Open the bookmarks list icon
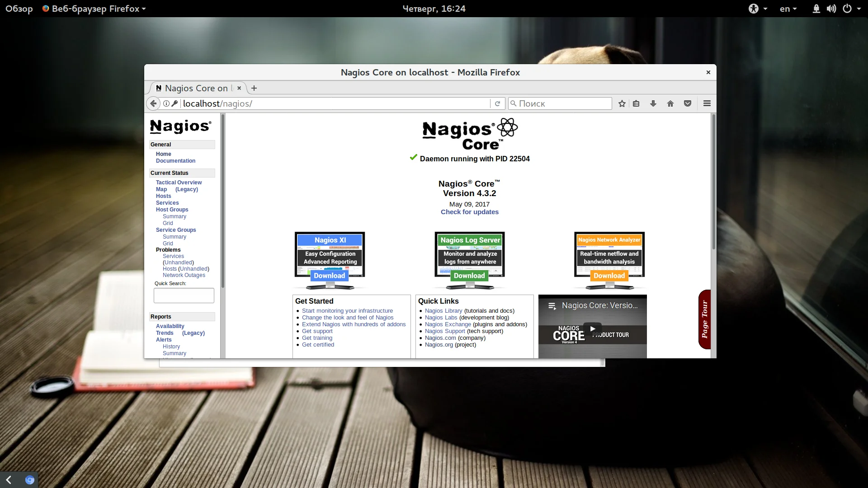868x488 pixels. coord(636,103)
